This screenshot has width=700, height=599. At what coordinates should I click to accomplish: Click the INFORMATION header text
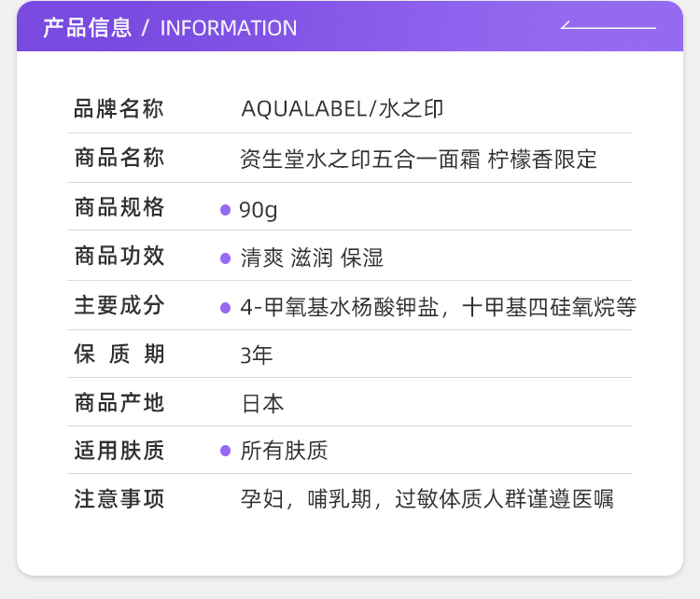[x=229, y=28]
